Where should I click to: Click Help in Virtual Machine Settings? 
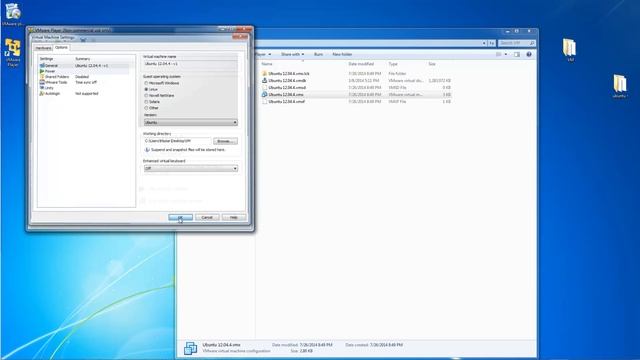[x=233, y=217]
